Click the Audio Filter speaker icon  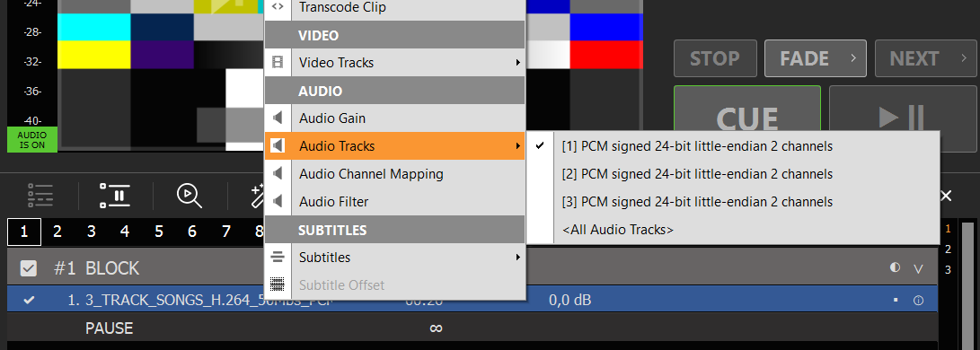point(278,202)
